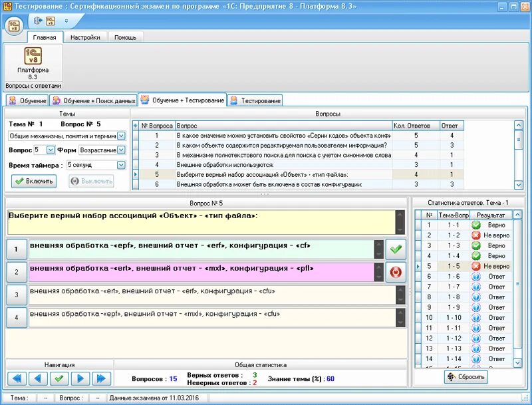The height and width of the screenshot is (405, 532).
Task: Click the Результат column header
Action: point(491,215)
